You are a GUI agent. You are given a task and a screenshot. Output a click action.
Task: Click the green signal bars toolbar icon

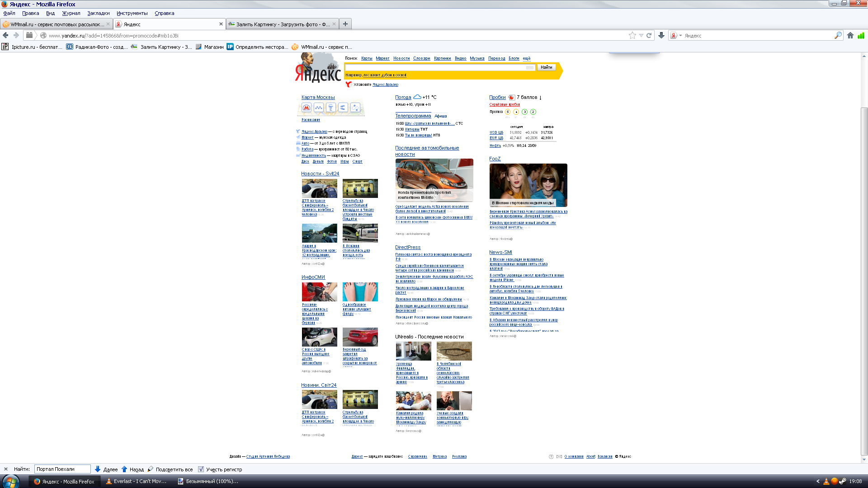861,35
